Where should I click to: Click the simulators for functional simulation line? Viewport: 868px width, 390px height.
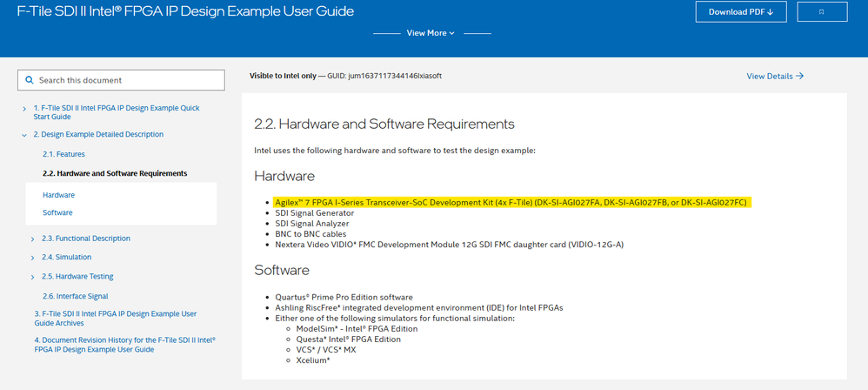pyautogui.click(x=395, y=319)
